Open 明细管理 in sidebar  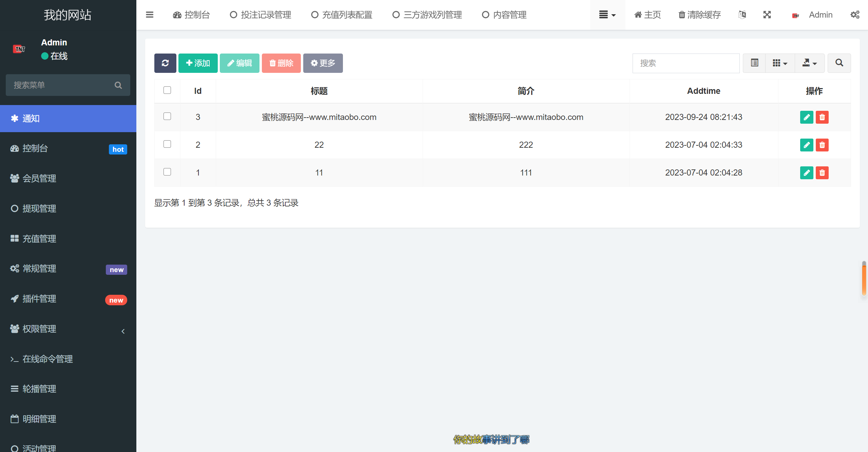point(68,419)
